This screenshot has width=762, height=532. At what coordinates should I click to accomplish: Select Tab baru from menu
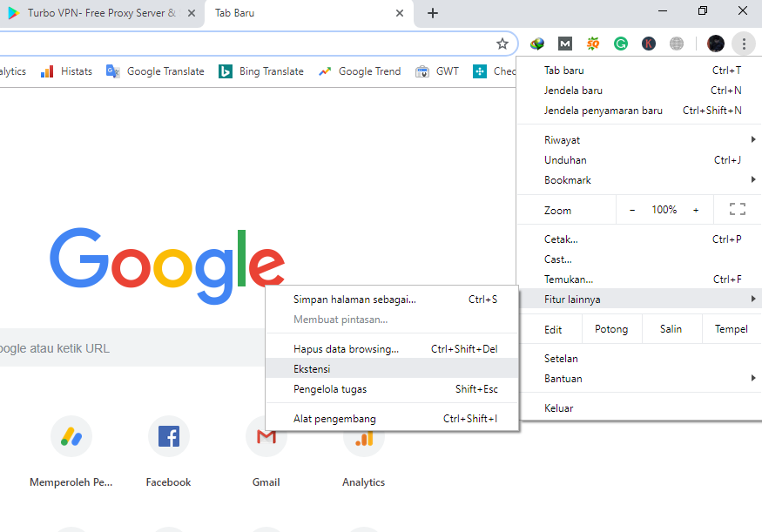pos(639,71)
